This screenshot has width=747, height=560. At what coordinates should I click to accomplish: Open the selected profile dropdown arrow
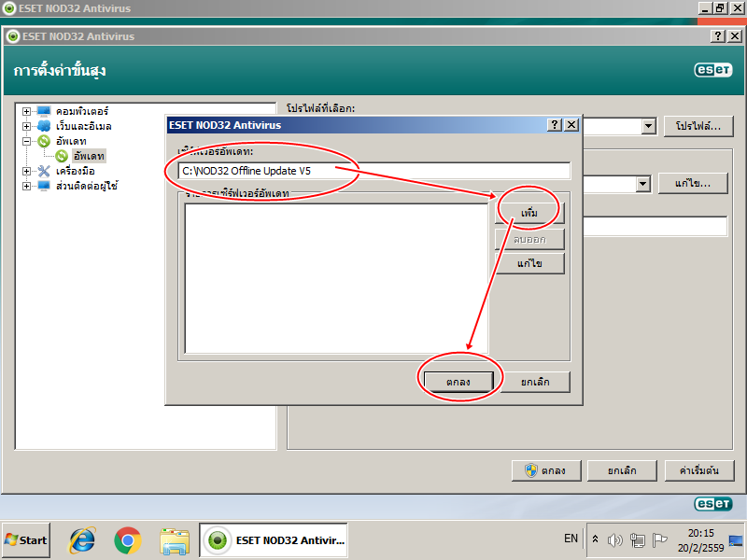tap(648, 127)
